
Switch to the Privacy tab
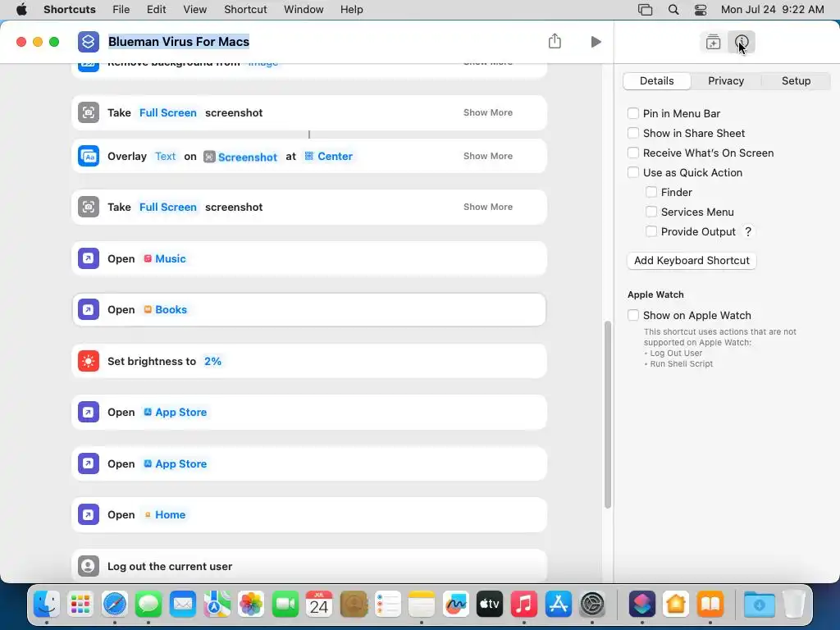(725, 81)
